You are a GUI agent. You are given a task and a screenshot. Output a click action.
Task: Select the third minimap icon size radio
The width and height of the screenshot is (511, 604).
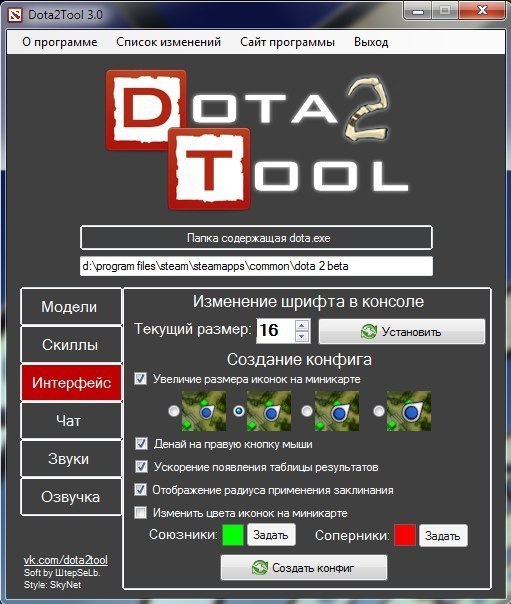click(307, 411)
